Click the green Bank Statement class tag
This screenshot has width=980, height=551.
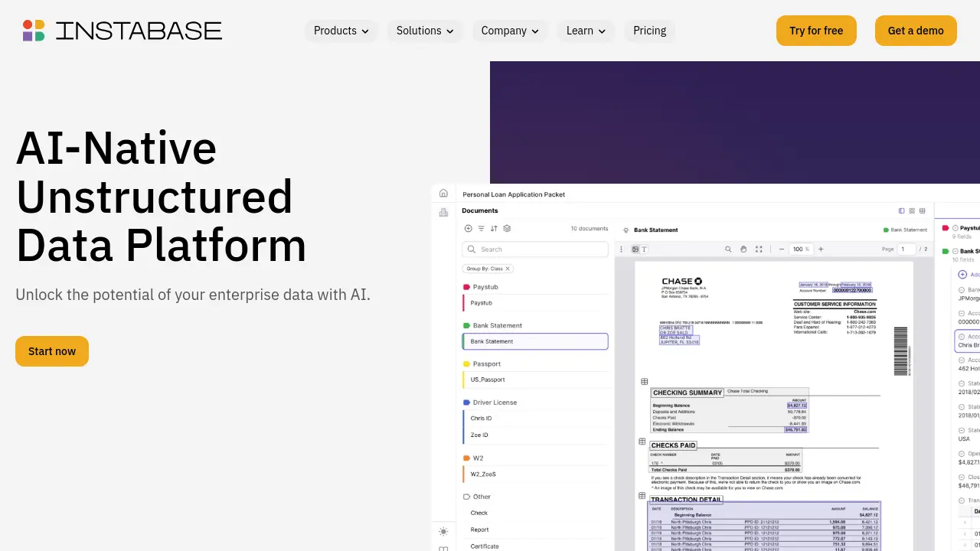point(905,230)
